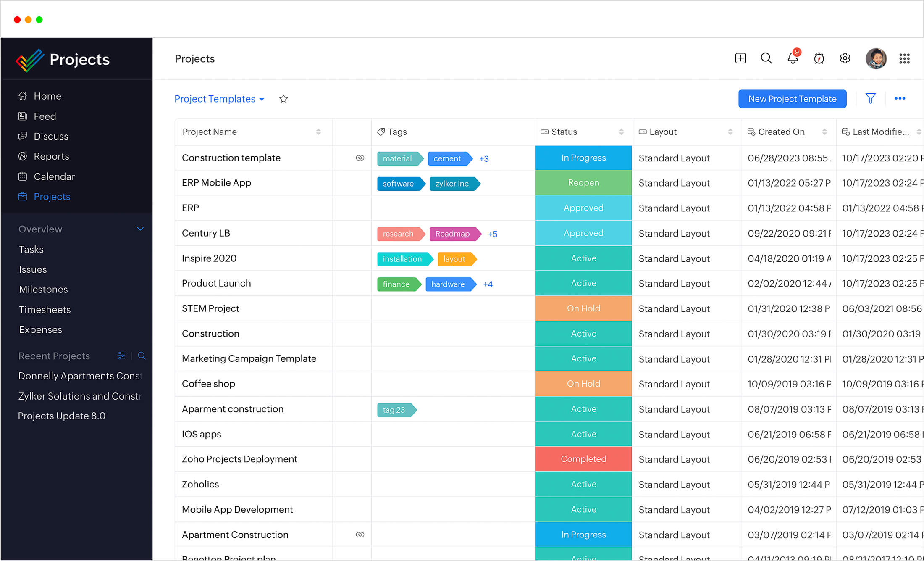Open notifications bell icon

[792, 58]
